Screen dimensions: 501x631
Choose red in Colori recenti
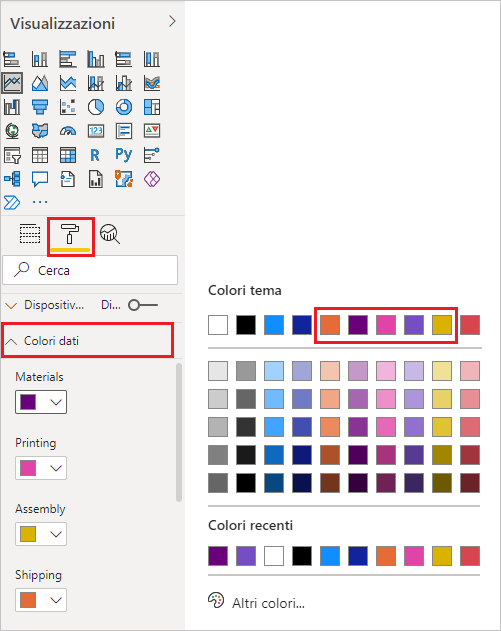tap(470, 556)
